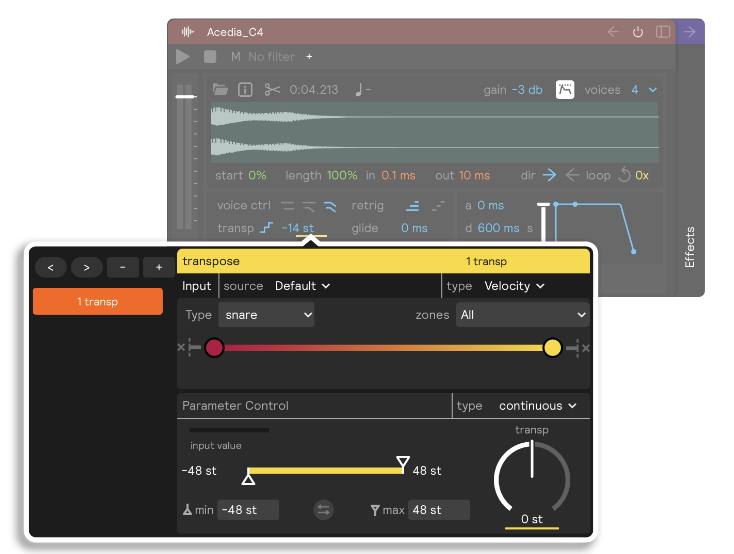This screenshot has width=734, height=554.
Task: Add modulator with the plus button
Action: click(159, 267)
